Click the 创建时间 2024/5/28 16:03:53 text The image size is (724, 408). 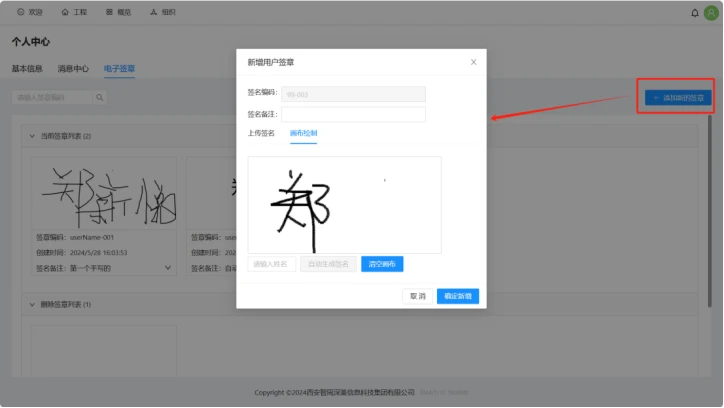[82, 252]
